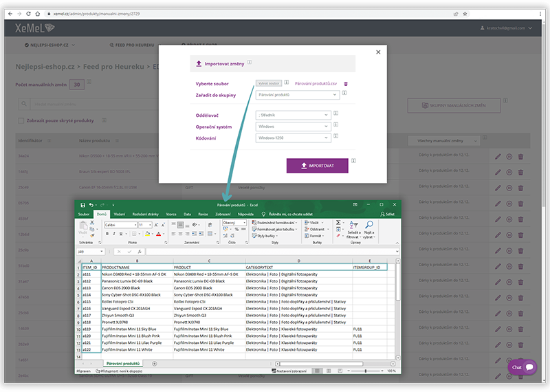
Task: Open Operační systém Windows dropdown
Action: coord(294,127)
